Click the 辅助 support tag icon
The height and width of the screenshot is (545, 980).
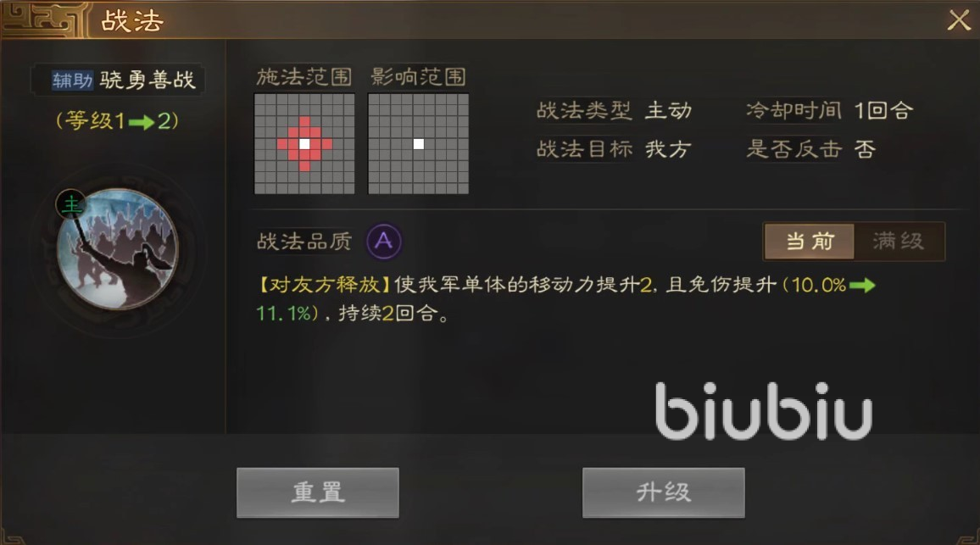[72, 80]
